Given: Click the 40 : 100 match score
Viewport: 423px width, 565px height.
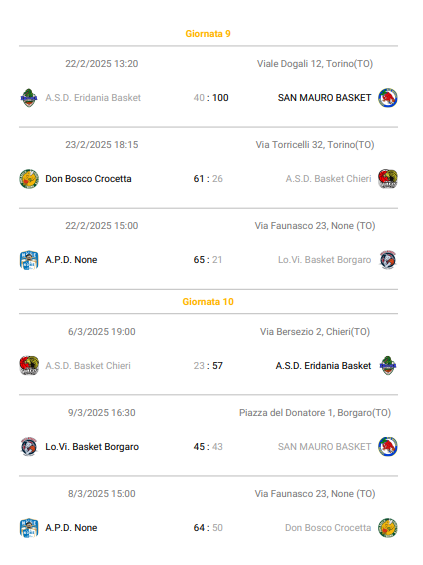Looking at the screenshot, I should 211,98.
